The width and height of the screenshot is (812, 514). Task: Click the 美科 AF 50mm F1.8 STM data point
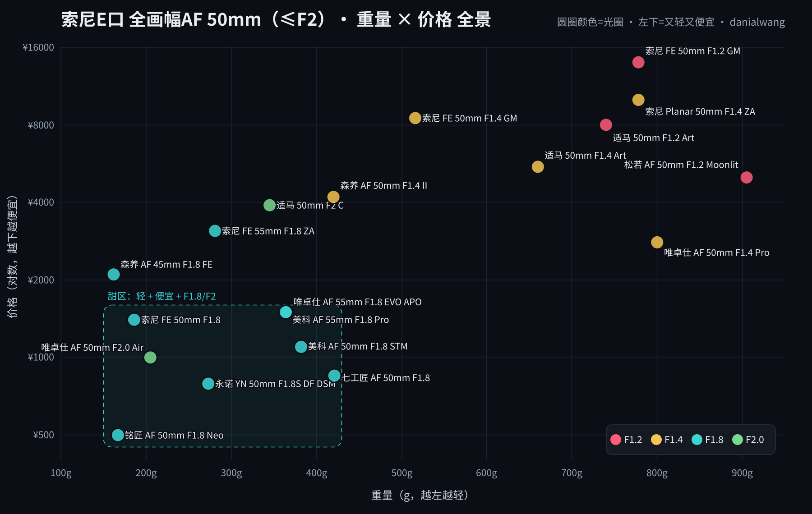(301, 347)
